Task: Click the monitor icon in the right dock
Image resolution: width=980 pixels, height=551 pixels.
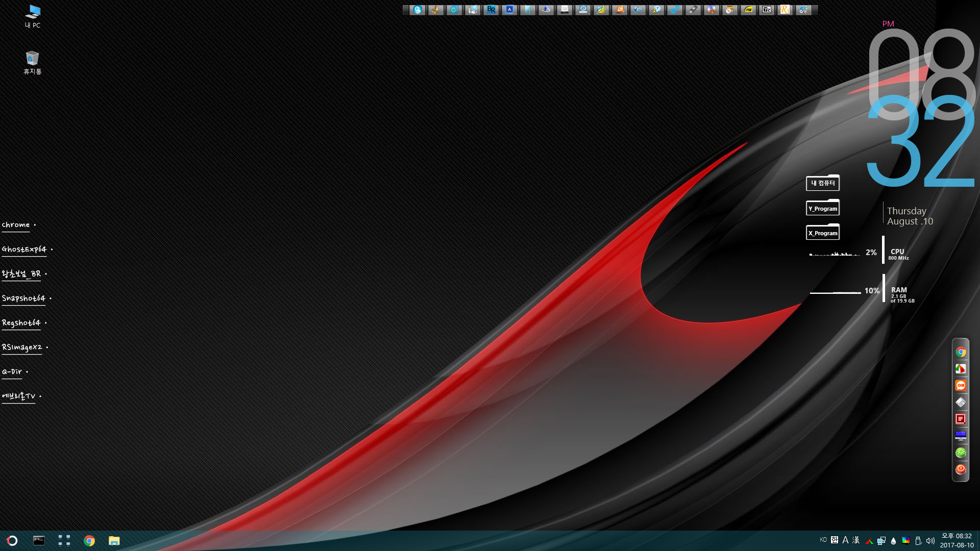Action: click(961, 436)
